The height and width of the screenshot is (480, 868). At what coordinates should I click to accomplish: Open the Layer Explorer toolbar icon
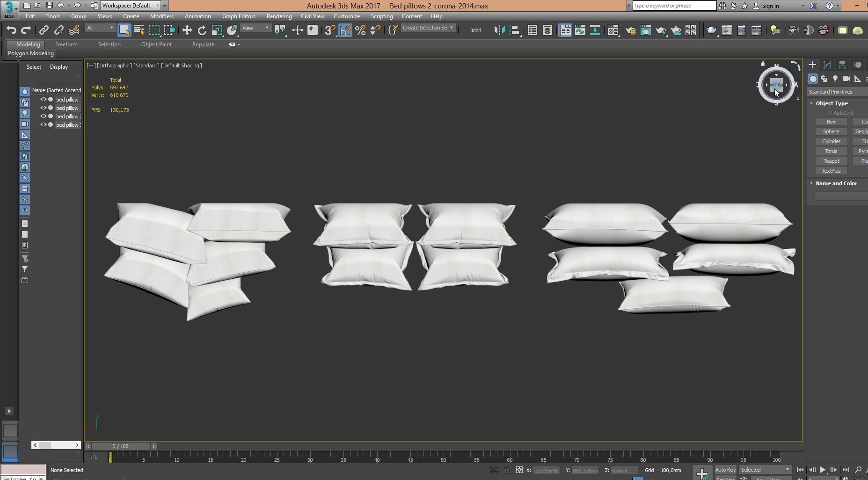point(547,30)
